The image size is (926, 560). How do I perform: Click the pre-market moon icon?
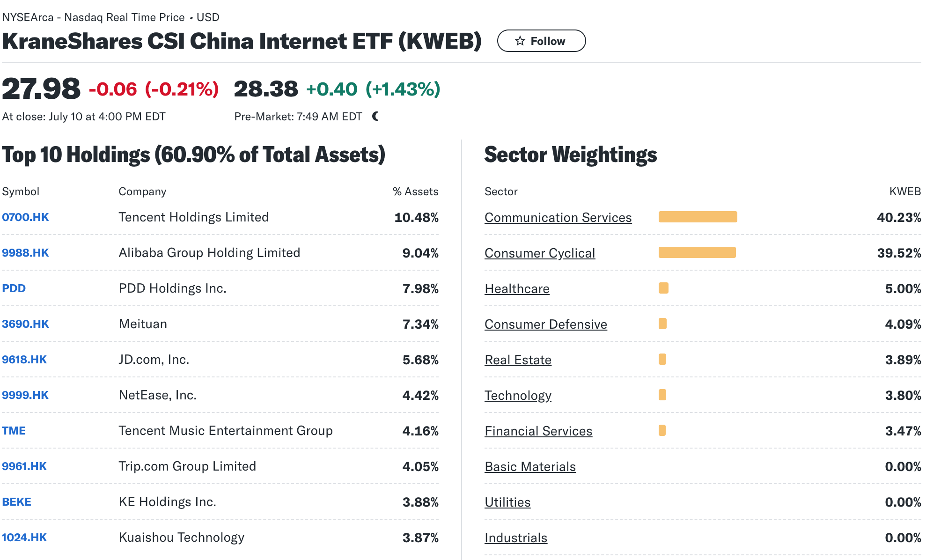375,116
